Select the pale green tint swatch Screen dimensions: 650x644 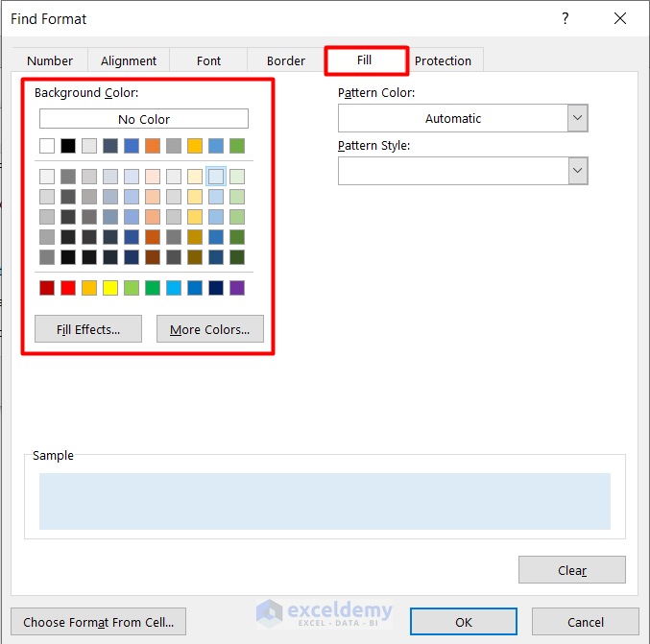(x=237, y=177)
